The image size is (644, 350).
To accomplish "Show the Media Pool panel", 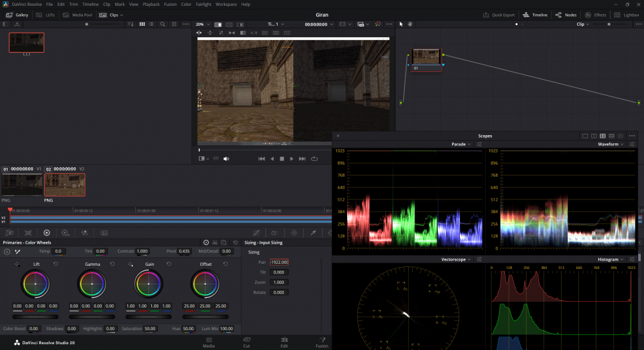I will 77,15.
